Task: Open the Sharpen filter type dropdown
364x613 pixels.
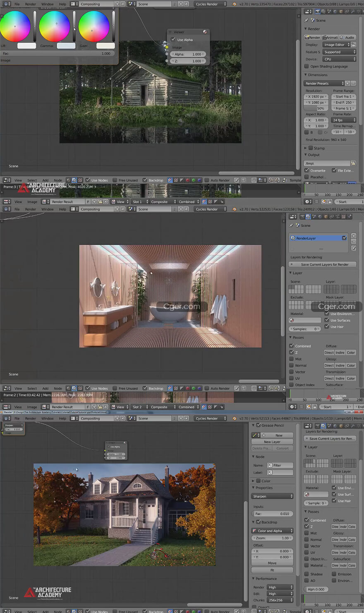Action: (x=273, y=496)
